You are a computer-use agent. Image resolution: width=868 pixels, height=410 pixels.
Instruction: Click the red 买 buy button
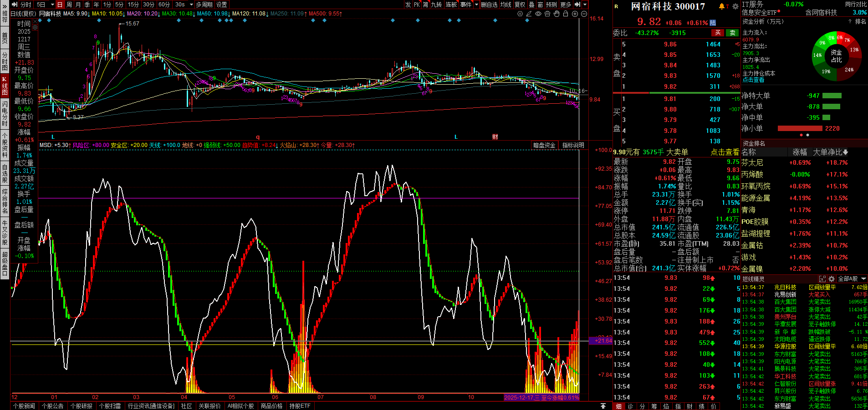718,33
